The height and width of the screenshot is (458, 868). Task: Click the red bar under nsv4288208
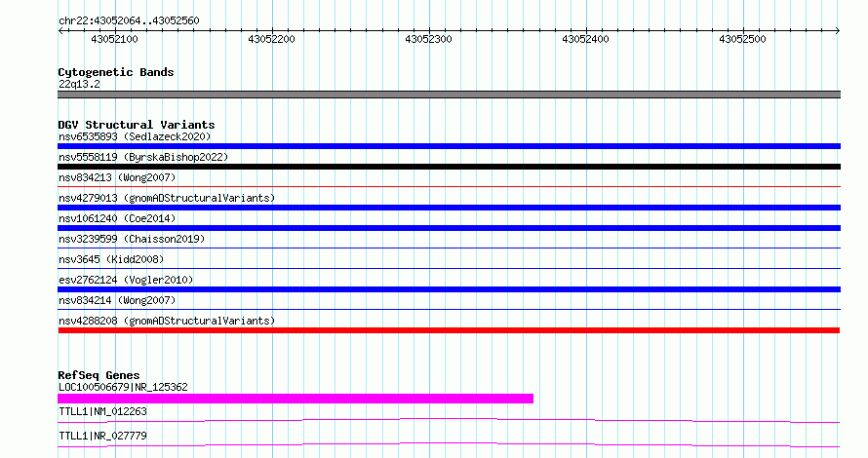[449, 330]
